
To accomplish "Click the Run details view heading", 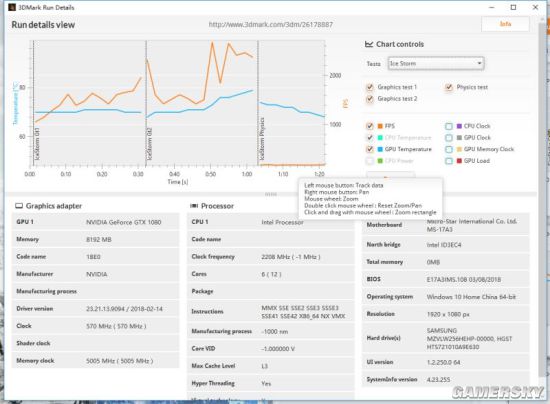I will [x=43, y=25].
